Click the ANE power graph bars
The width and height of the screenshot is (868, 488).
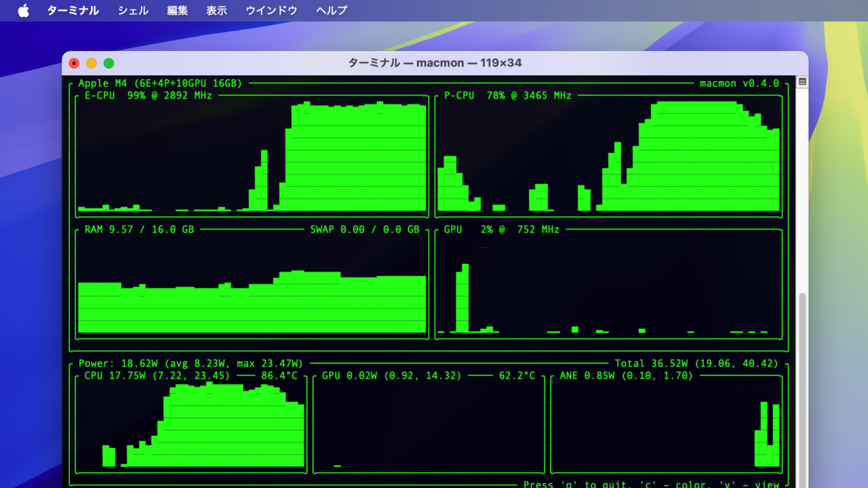tap(767, 434)
